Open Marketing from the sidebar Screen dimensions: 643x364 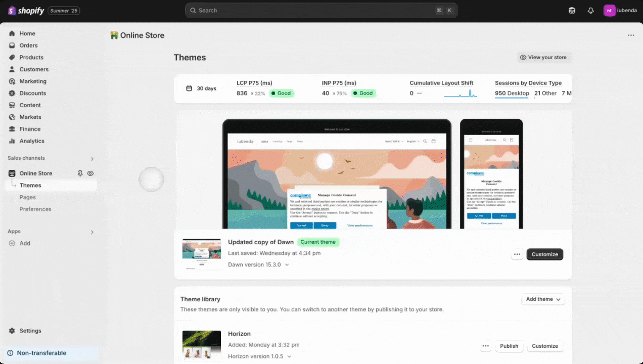point(33,81)
